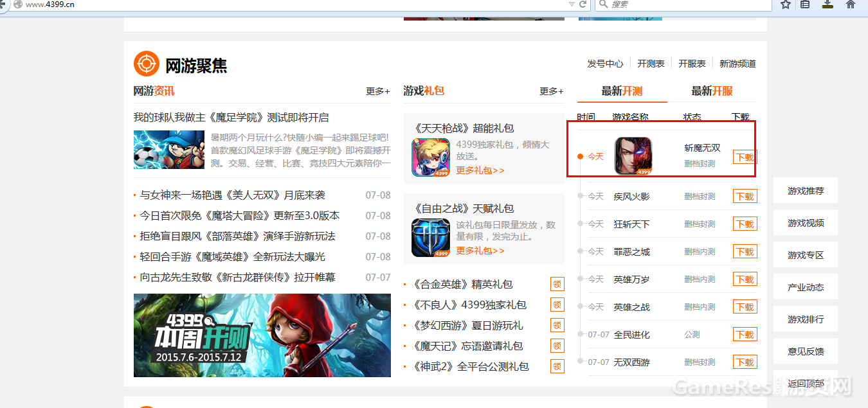The width and height of the screenshot is (868, 408).
Task: Download 英雄之战 with its 下载 button
Action: (x=745, y=307)
